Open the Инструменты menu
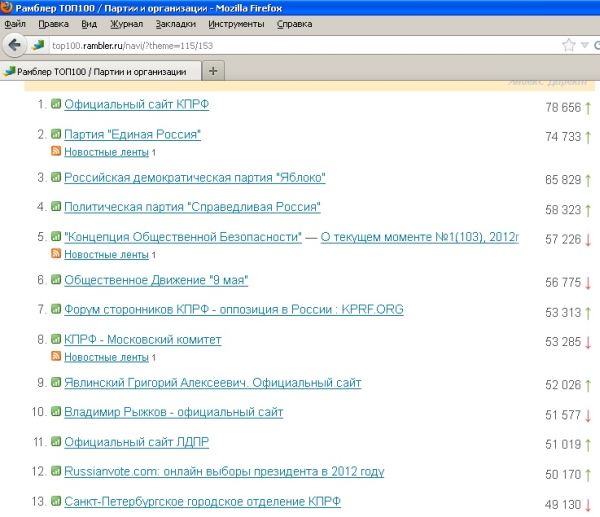Viewport: 600px width, 517px height. (236, 23)
